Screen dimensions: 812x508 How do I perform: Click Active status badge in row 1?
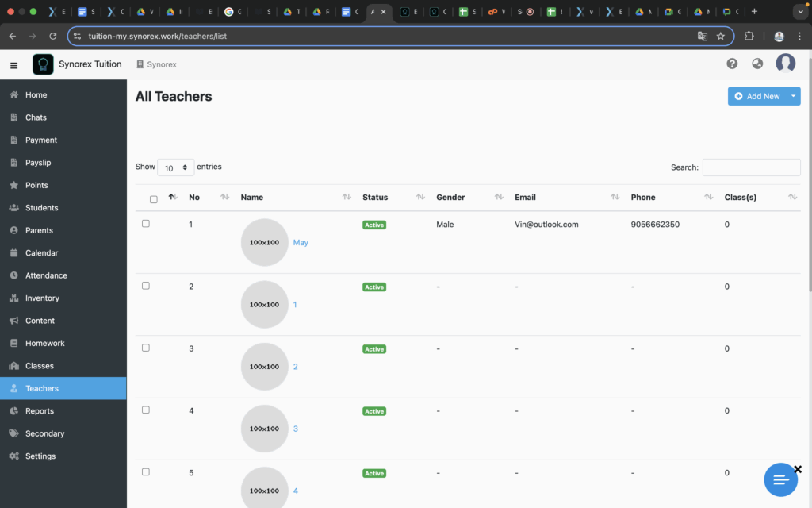point(374,225)
